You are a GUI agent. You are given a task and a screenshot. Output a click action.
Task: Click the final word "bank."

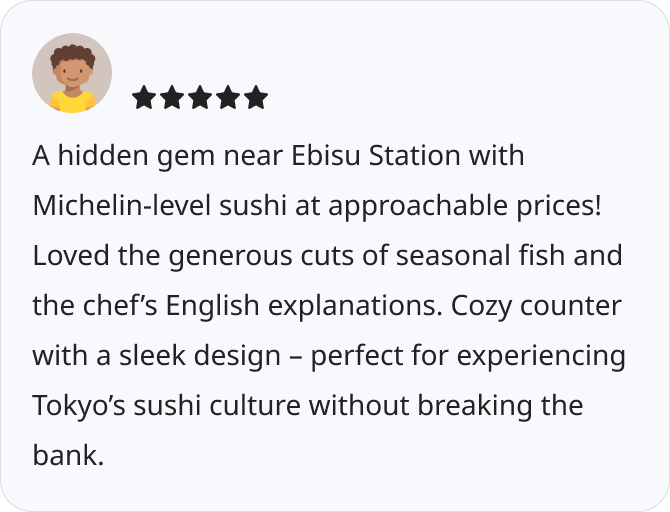point(68,456)
